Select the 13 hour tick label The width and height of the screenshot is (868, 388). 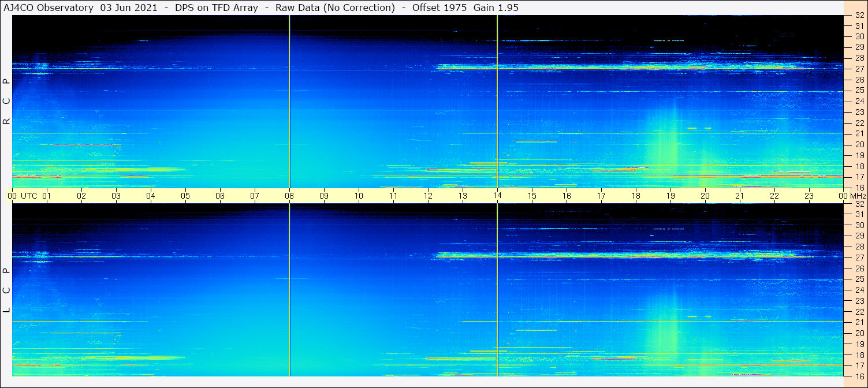coord(463,196)
